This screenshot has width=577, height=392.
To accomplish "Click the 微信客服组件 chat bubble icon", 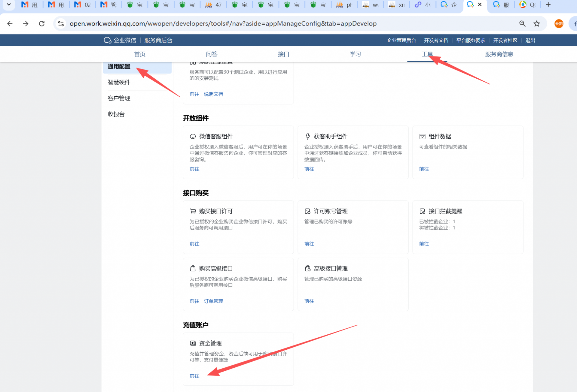I will (x=193, y=137).
